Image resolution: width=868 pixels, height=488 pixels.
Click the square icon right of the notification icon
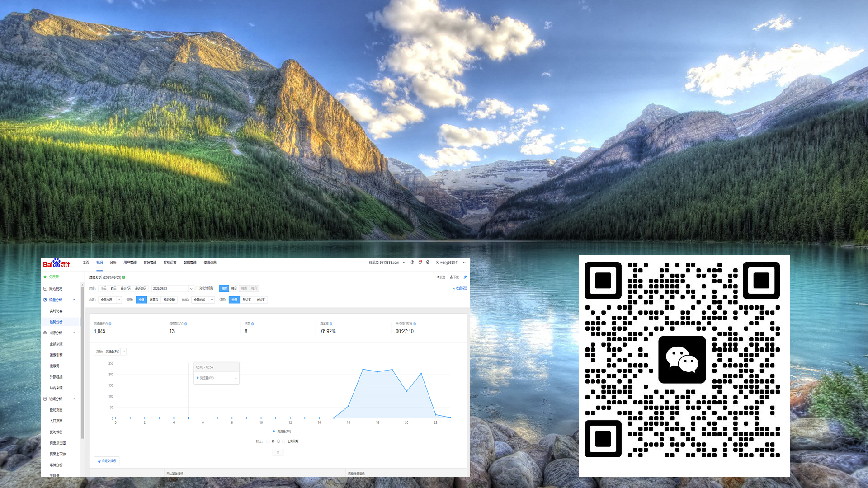pos(428,262)
